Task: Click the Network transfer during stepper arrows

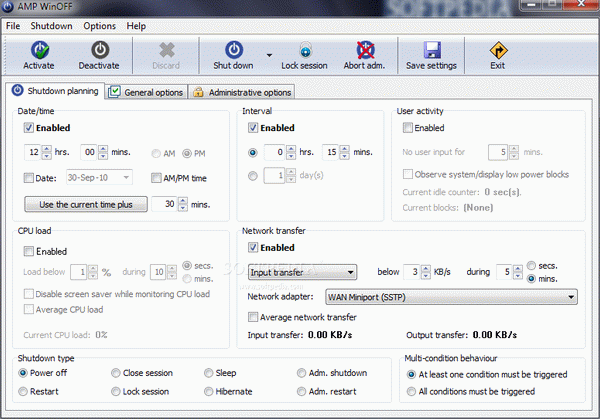Action: click(x=518, y=272)
